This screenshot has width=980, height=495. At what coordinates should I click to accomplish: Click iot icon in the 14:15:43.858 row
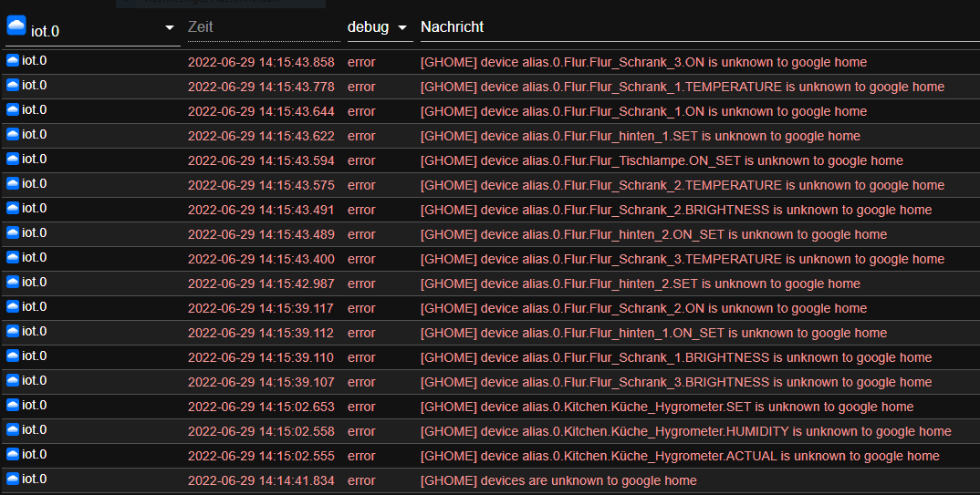13,60
